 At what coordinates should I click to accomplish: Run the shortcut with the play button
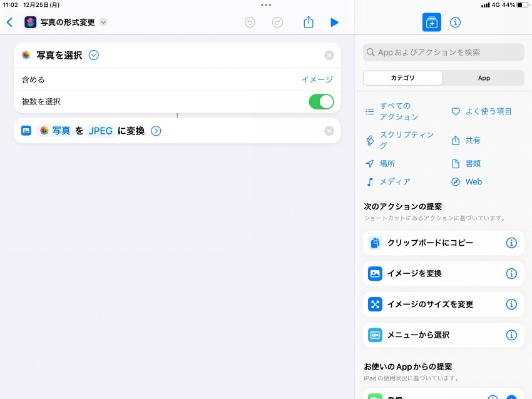(335, 22)
